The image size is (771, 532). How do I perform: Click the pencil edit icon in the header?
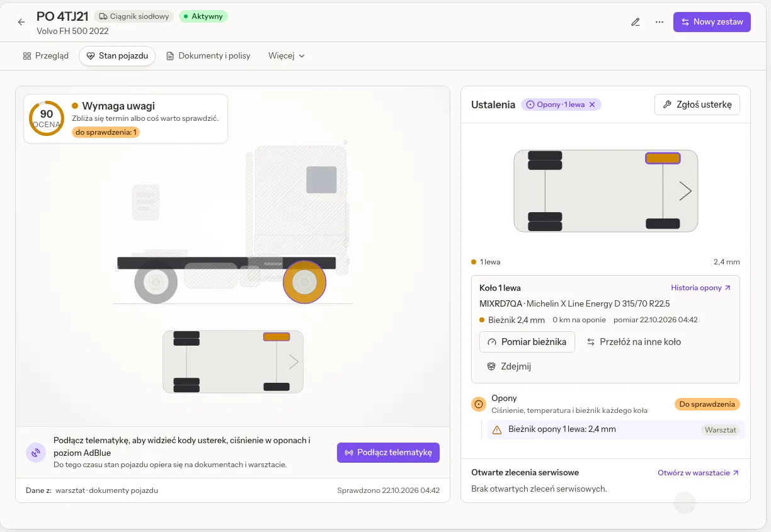click(636, 22)
